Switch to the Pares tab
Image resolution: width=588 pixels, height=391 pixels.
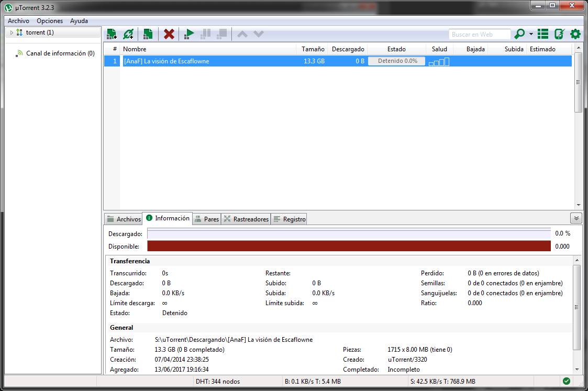click(x=207, y=219)
